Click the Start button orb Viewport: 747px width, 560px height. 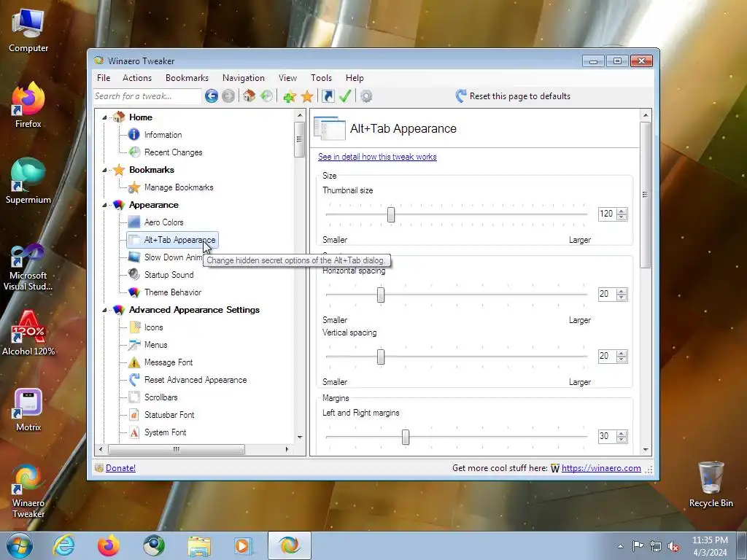tap(20, 545)
